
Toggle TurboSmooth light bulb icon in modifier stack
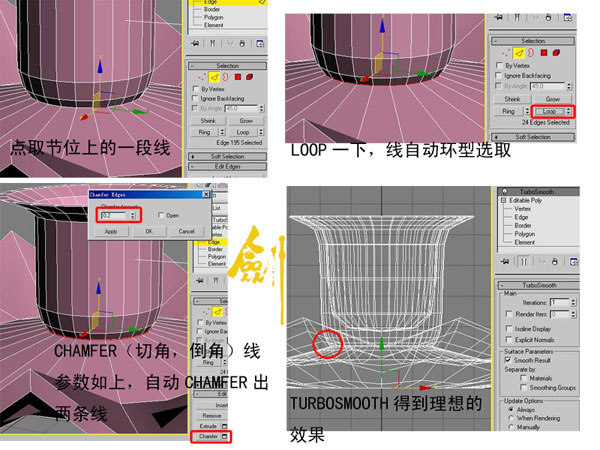[x=504, y=191]
